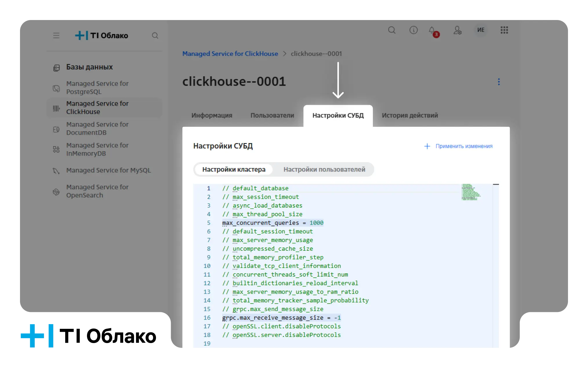Click the builtin_dictionaries_reload_interval comment line
Screen dimensions: 588x368
click(290, 283)
